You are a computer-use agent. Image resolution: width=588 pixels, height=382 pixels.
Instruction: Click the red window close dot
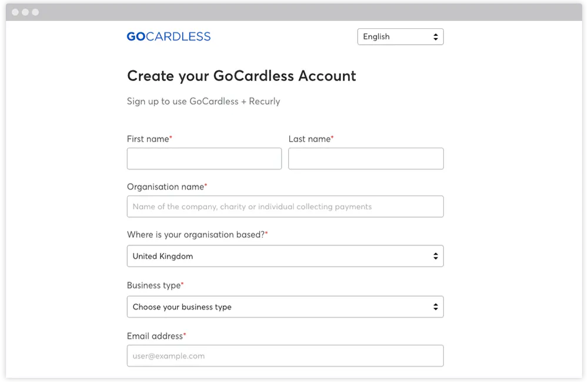15,12
